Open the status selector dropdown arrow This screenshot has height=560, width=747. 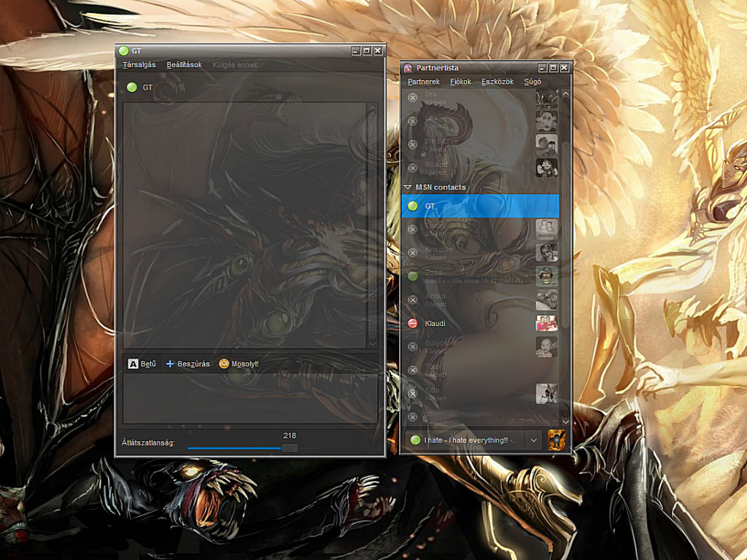534,440
